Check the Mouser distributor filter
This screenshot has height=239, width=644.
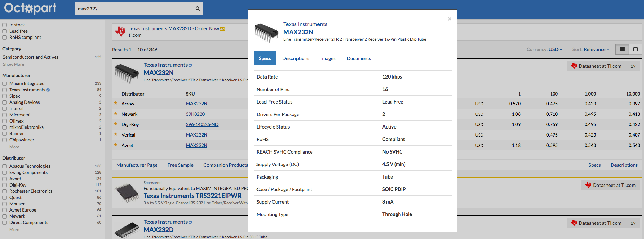point(5,204)
